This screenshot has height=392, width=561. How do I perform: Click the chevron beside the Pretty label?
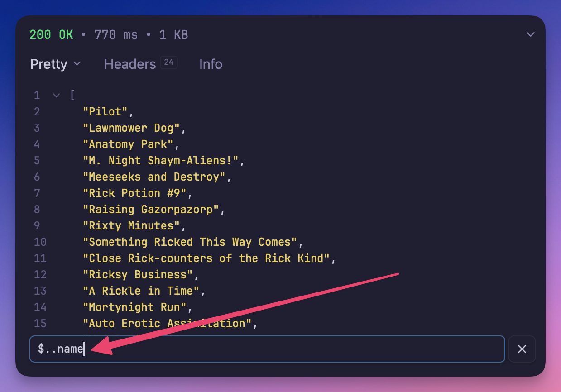(x=76, y=64)
